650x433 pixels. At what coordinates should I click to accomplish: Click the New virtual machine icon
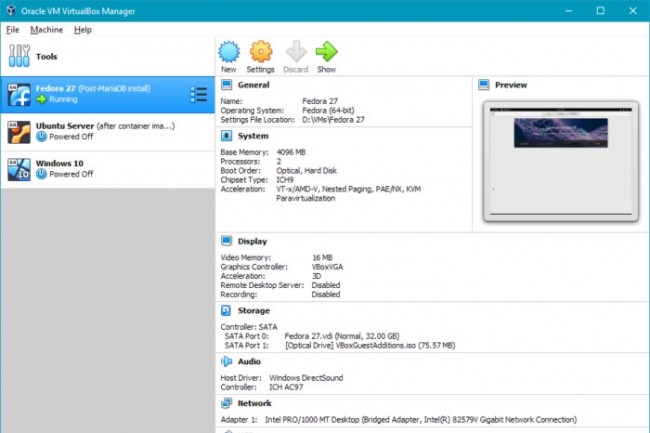pos(229,52)
